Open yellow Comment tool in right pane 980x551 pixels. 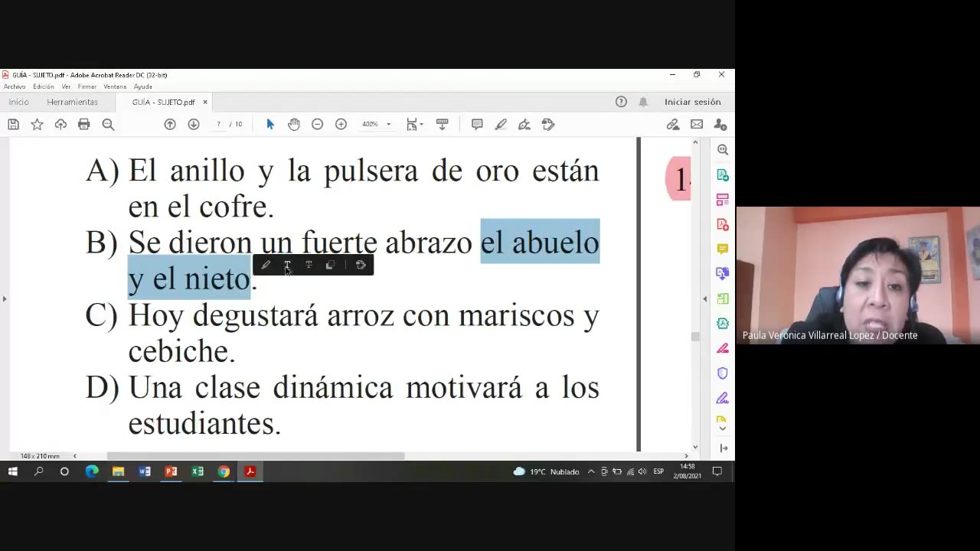(723, 249)
